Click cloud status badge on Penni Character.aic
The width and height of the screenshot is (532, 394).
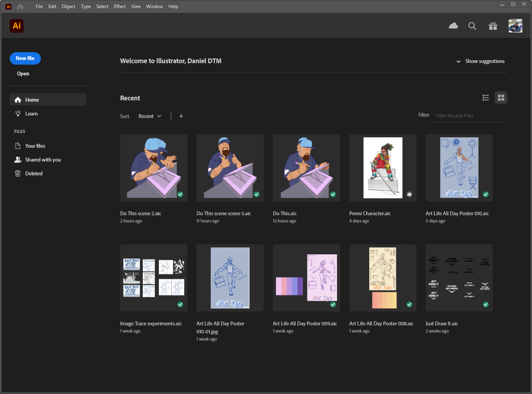tap(409, 195)
